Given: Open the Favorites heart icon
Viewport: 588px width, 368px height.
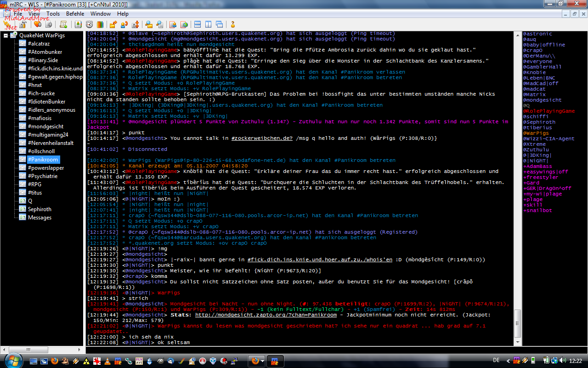Looking at the screenshot, I should [37, 24].
